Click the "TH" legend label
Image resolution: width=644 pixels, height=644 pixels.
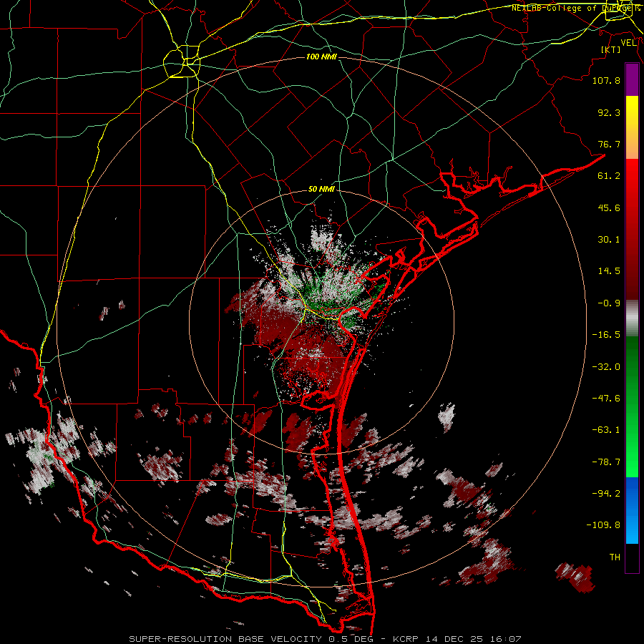click(615, 557)
